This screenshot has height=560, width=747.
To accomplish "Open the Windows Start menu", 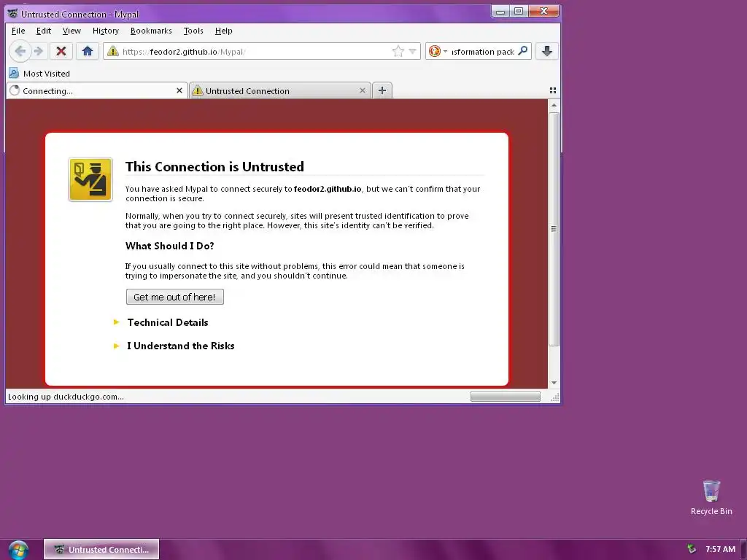I will (x=18, y=550).
